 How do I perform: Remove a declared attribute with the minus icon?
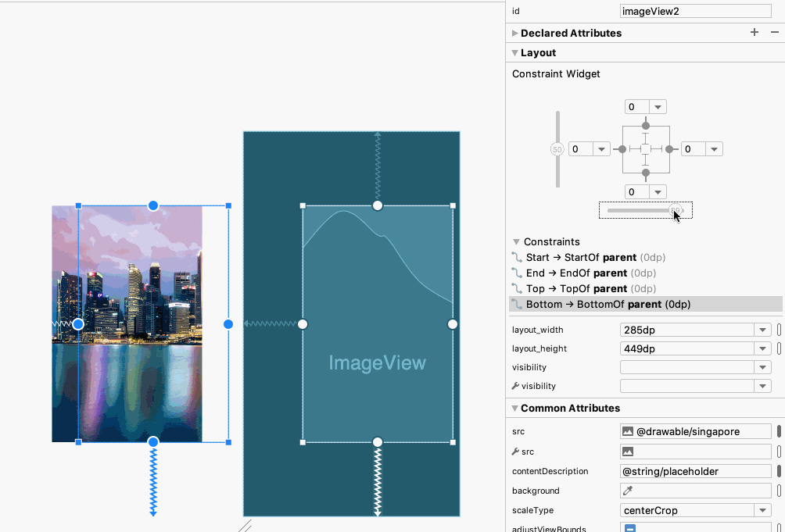(775, 33)
